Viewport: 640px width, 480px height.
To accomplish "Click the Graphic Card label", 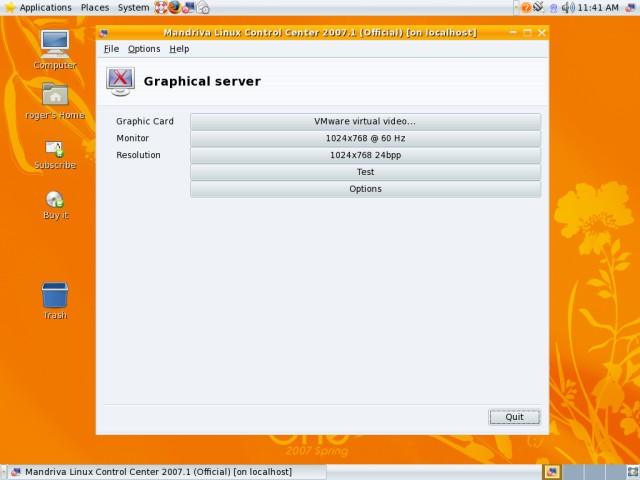I will click(x=145, y=121).
